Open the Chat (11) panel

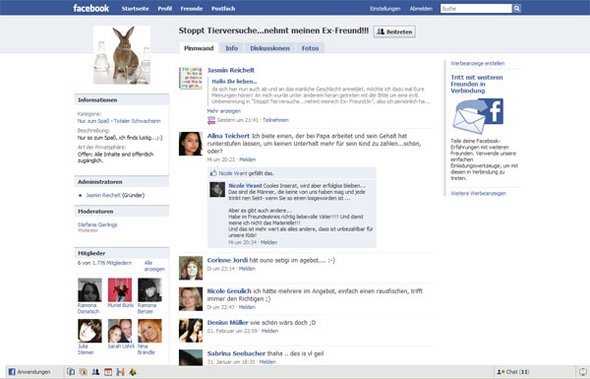coord(513,372)
